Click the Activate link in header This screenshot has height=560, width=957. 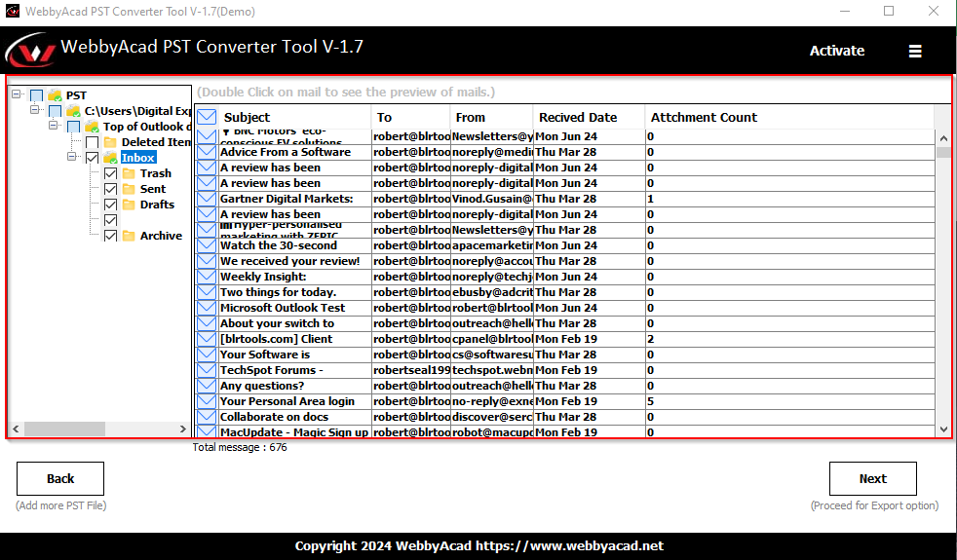coord(837,52)
